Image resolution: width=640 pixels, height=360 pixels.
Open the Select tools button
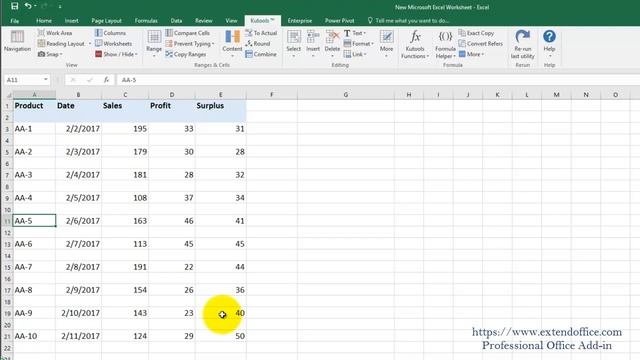293,43
